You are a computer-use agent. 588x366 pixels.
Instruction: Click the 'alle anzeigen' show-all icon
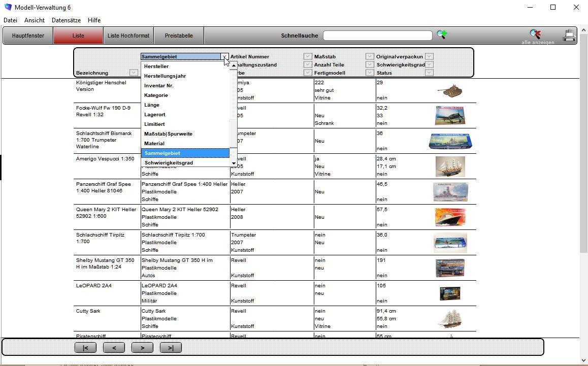(x=535, y=34)
